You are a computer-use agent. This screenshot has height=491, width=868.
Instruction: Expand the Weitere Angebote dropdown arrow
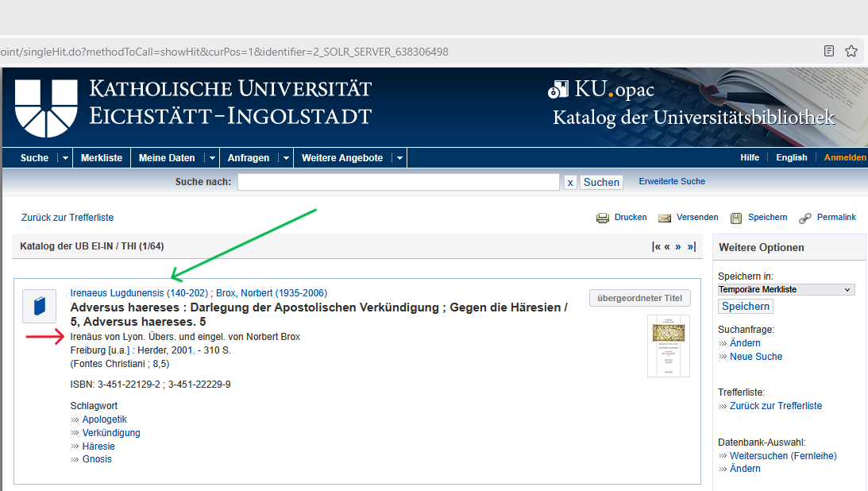coord(399,158)
